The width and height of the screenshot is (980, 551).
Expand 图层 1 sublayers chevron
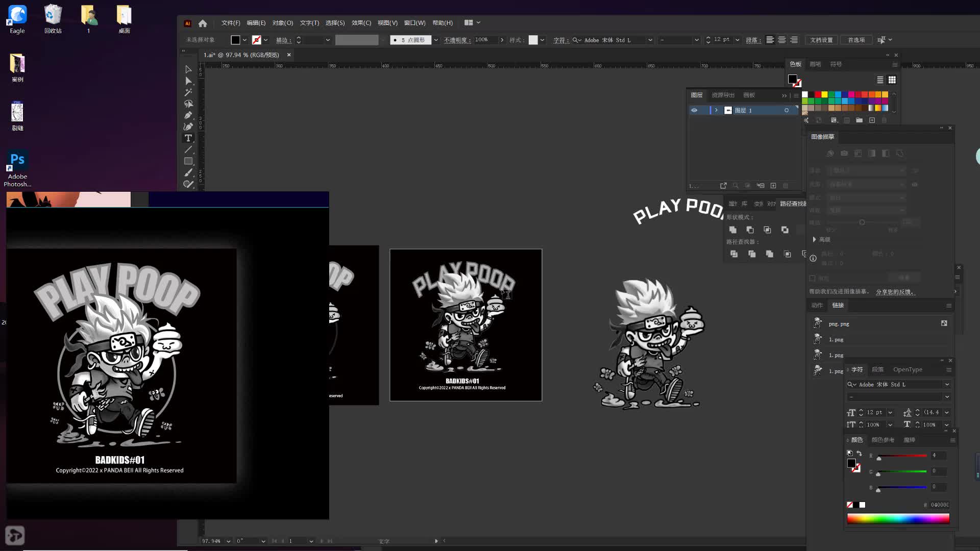(716, 110)
